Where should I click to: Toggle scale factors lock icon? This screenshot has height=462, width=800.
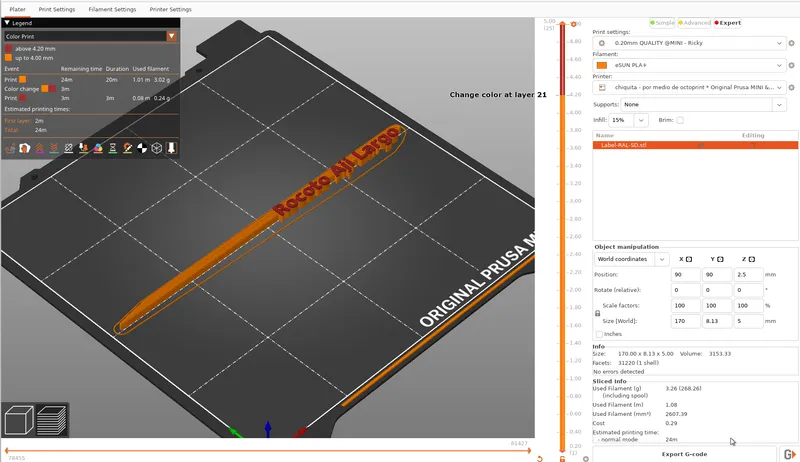[x=597, y=313]
